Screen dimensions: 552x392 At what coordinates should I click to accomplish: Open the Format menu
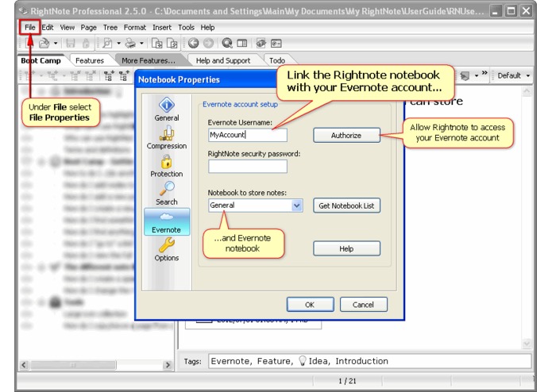coord(134,28)
